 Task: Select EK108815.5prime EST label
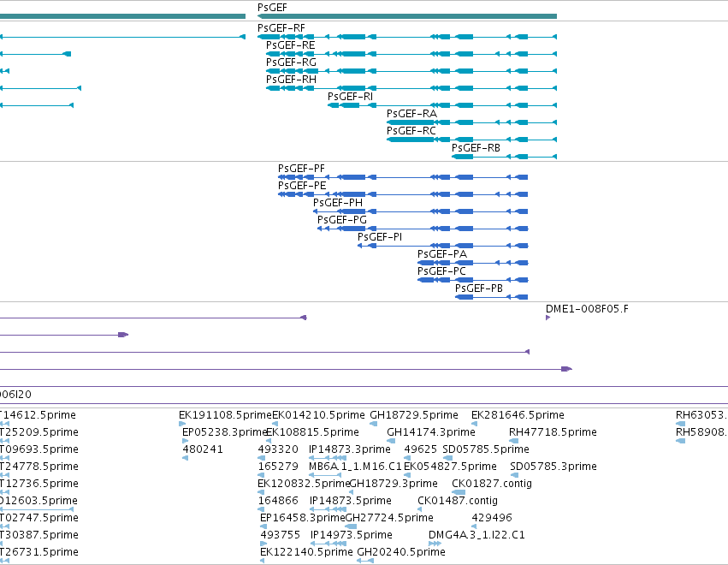tap(313, 432)
